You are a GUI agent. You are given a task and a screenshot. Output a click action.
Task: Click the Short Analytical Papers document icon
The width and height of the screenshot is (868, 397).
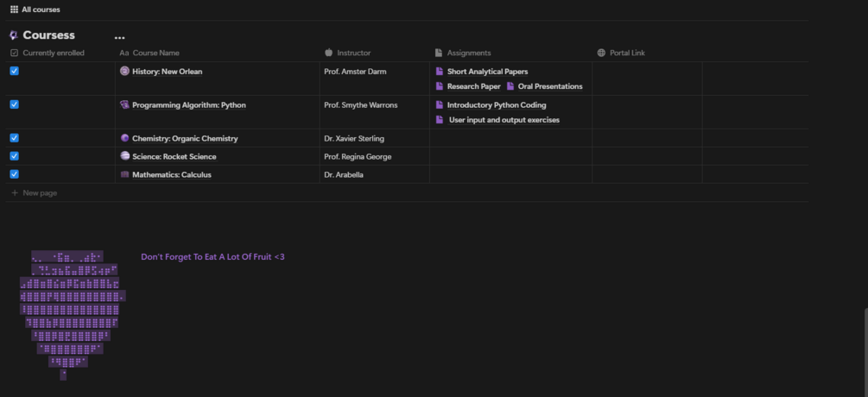[440, 72]
